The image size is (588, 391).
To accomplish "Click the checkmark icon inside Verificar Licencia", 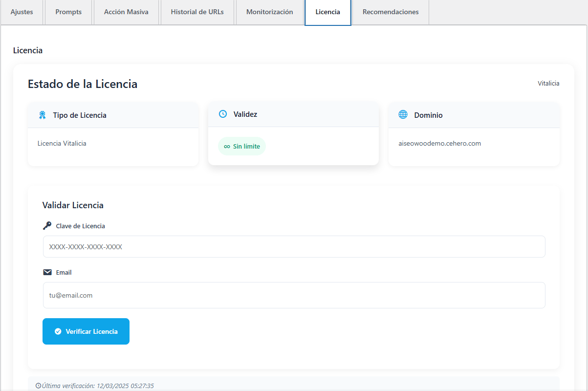I will click(59, 331).
